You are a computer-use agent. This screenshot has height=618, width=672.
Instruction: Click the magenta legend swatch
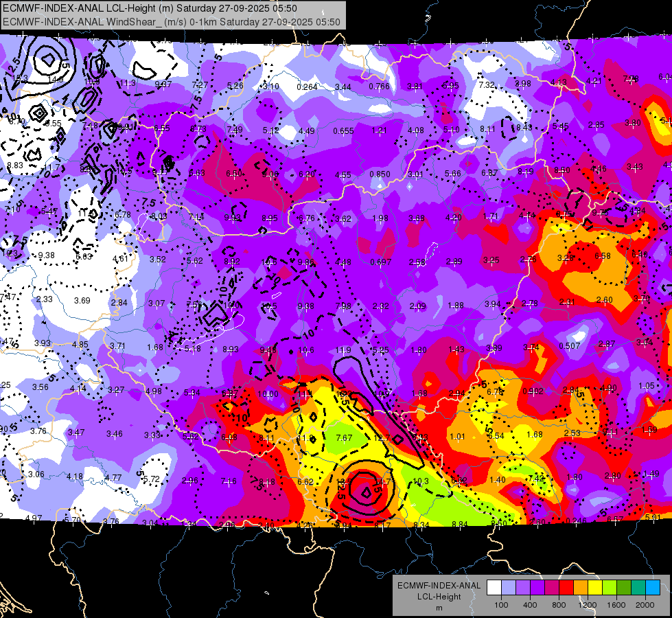point(552,588)
